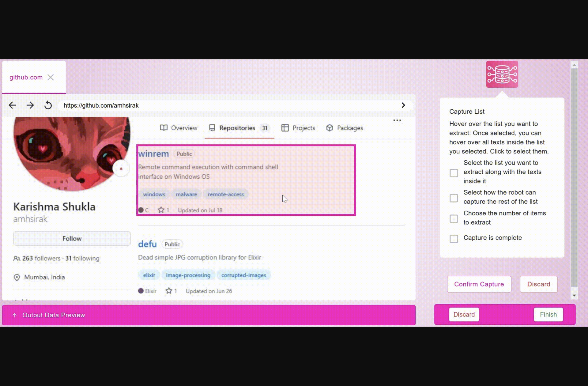Click the corrupted-images topic tag
Image resolution: width=588 pixels, height=386 pixels.
[244, 275]
